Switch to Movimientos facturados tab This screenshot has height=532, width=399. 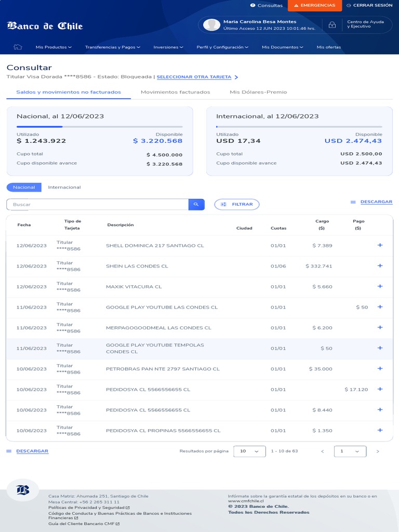[176, 92]
